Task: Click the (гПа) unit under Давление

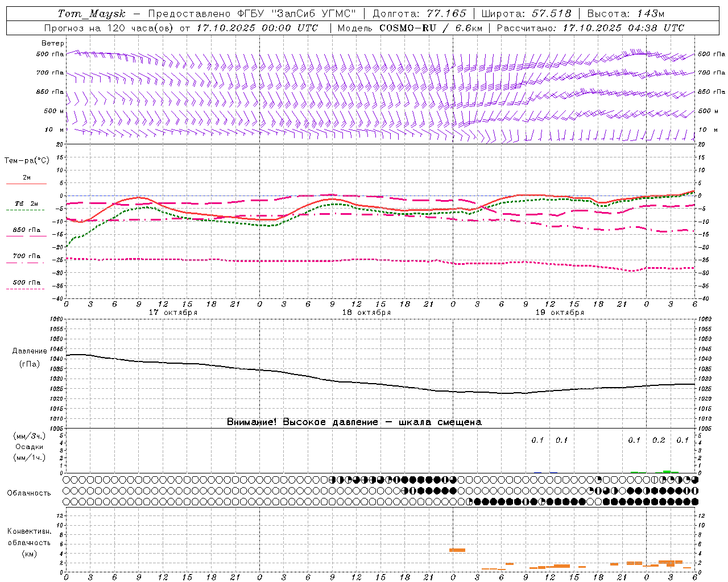Action: click(30, 364)
